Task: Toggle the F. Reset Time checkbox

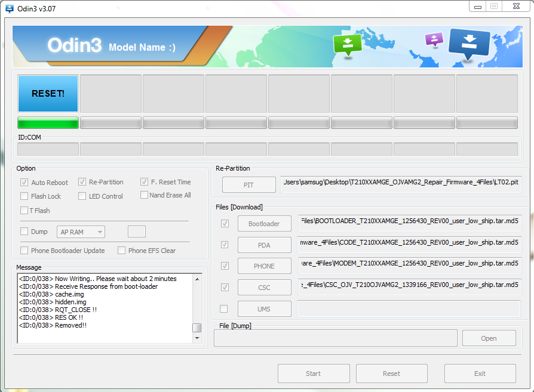Action: pyautogui.click(x=144, y=182)
